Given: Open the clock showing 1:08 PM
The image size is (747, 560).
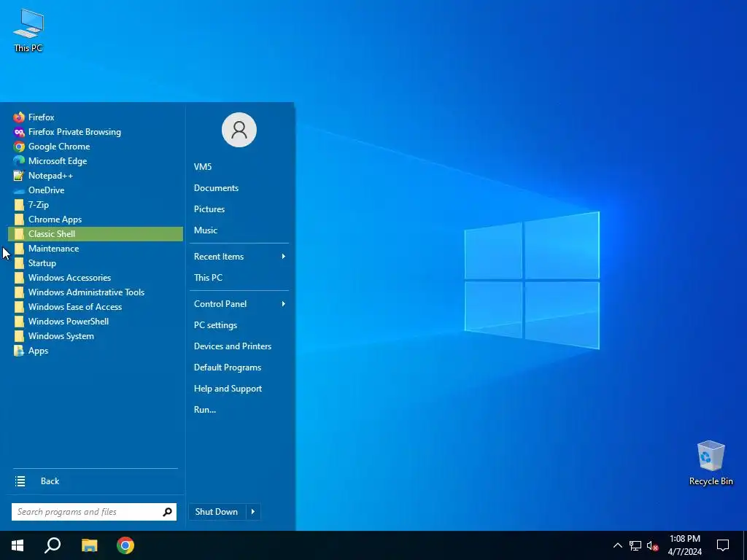Looking at the screenshot, I should [x=684, y=545].
